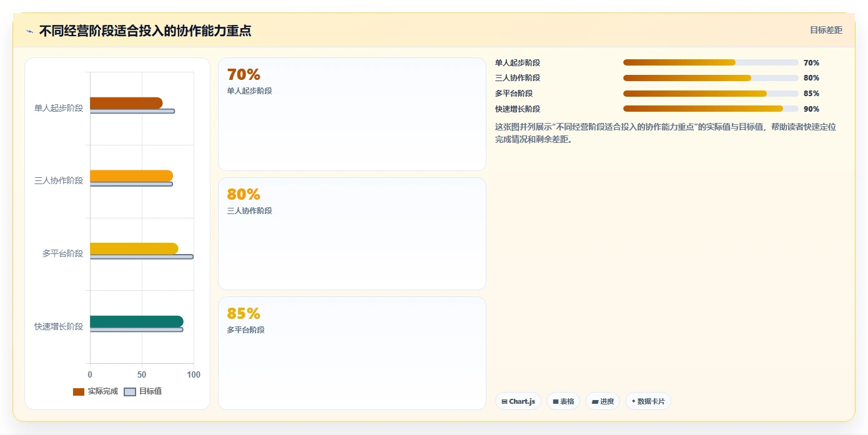Click the 快速增长阶段 progress bar at 90%
This screenshot has width=868, height=435.
coord(711,109)
